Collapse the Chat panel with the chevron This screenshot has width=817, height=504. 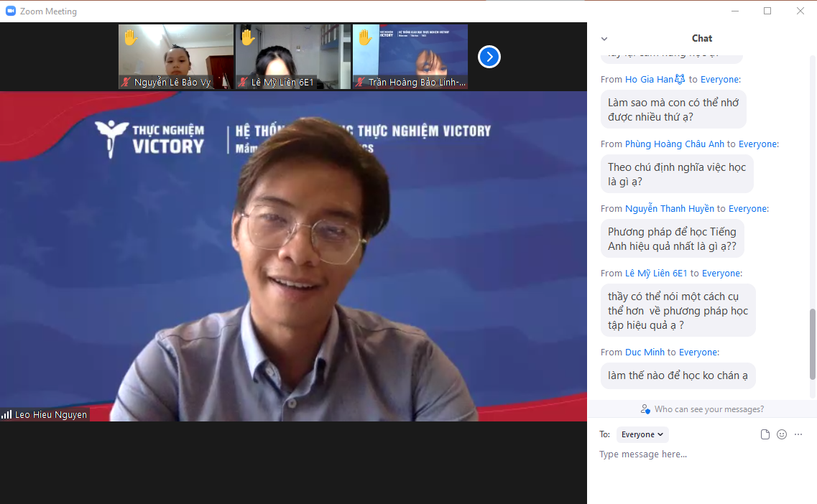pyautogui.click(x=604, y=38)
